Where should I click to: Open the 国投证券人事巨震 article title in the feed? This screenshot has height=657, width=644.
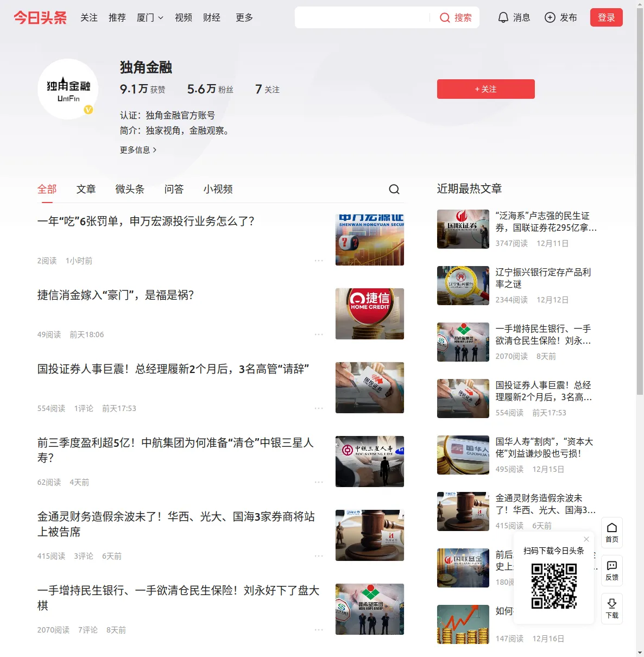(173, 369)
